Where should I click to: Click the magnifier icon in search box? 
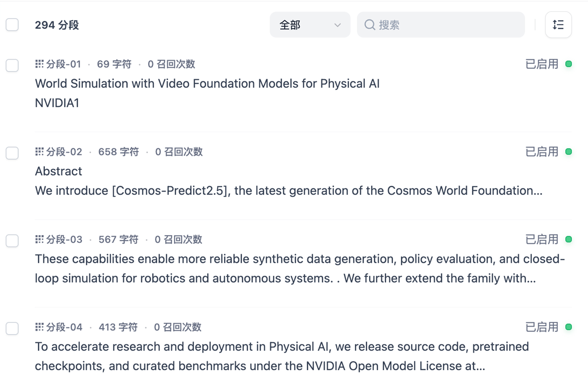[x=370, y=25]
